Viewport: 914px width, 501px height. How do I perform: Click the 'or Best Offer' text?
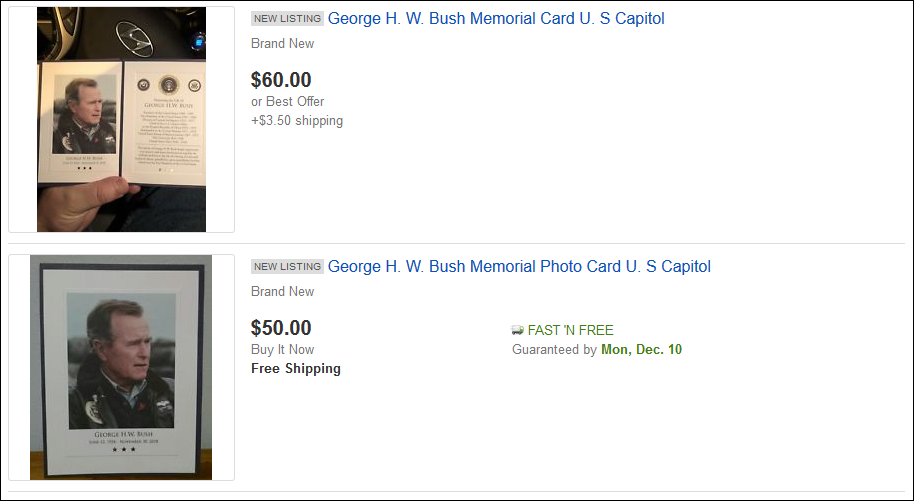click(x=288, y=102)
